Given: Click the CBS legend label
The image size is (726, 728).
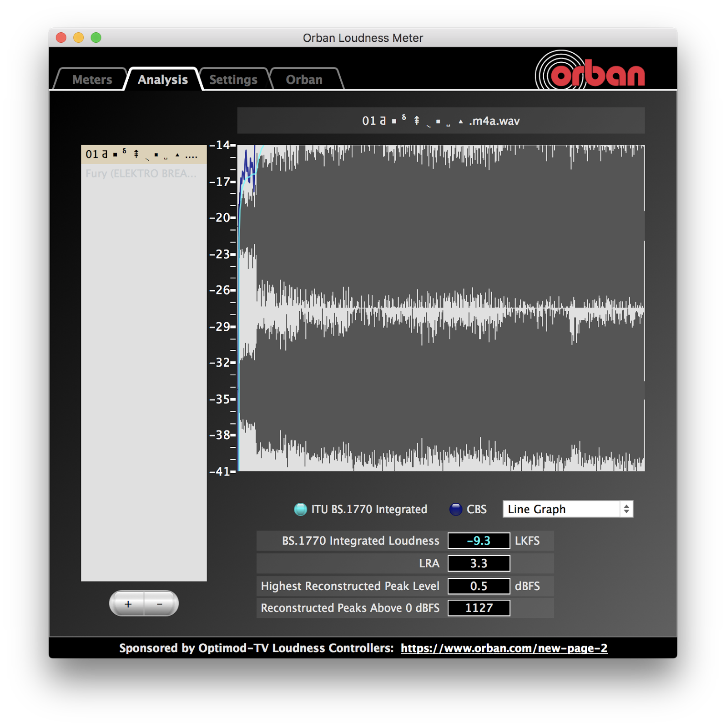Looking at the screenshot, I should coord(477,509).
